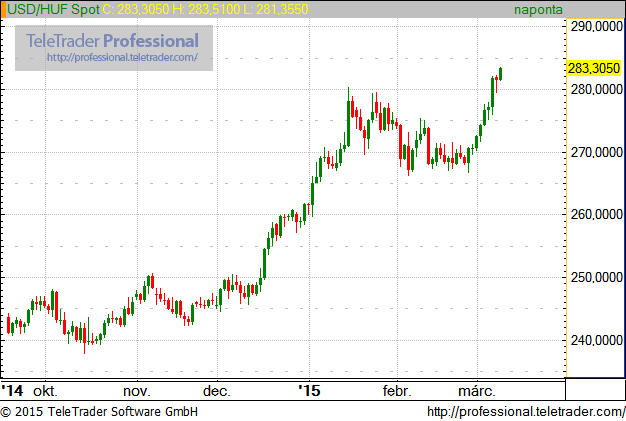
Task: Click the '14 year label on time axis
Action: (x=12, y=390)
